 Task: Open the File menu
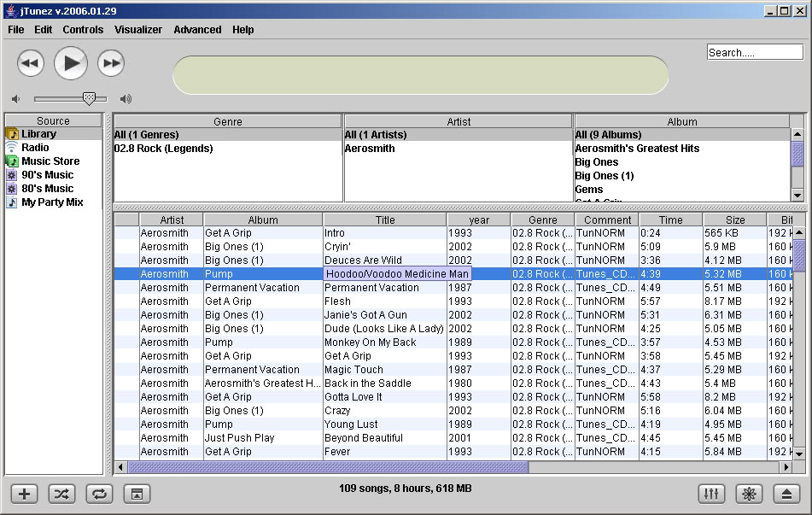(x=16, y=30)
